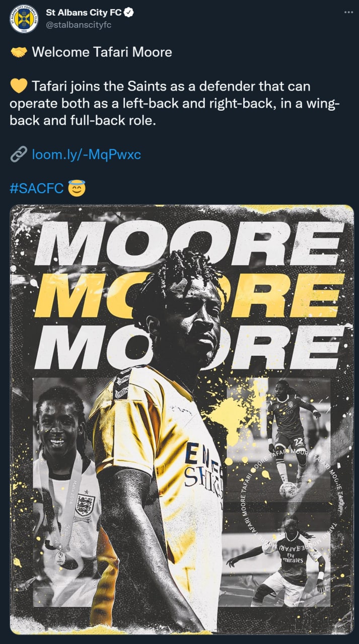Click the yellow heart emoji before Tafari
The image size is (359, 644).
19,87
